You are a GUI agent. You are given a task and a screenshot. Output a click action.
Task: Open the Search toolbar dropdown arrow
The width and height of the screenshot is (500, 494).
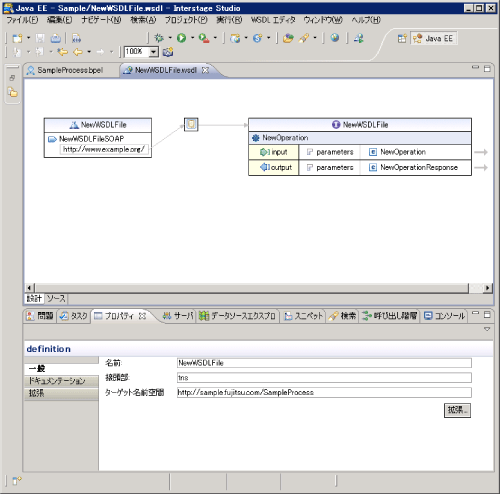tap(315, 38)
